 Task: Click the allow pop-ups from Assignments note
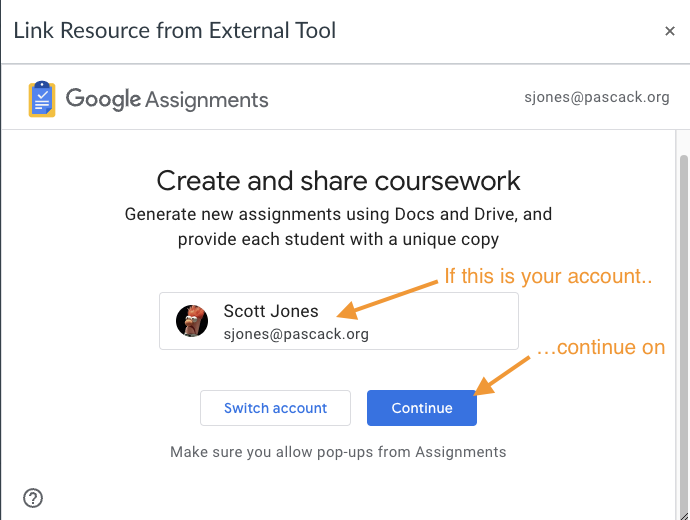(338, 452)
